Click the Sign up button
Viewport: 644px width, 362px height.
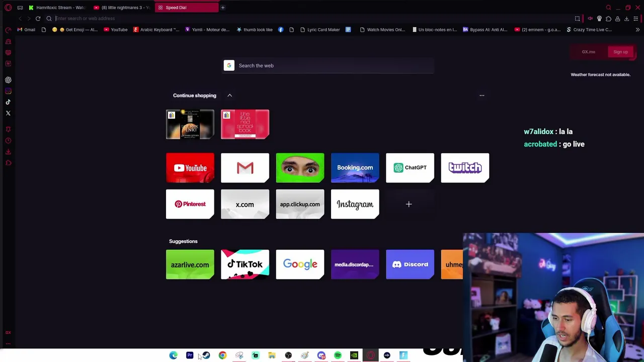coord(620,52)
